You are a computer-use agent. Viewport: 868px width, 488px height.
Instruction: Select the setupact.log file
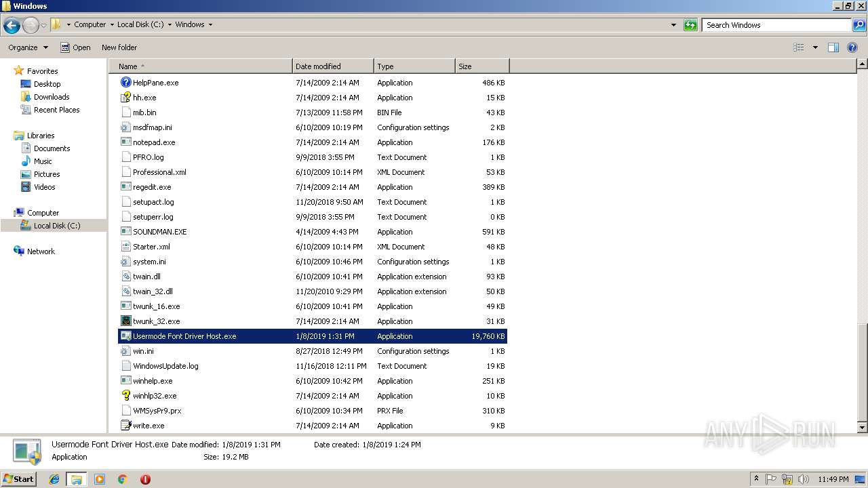click(153, 202)
